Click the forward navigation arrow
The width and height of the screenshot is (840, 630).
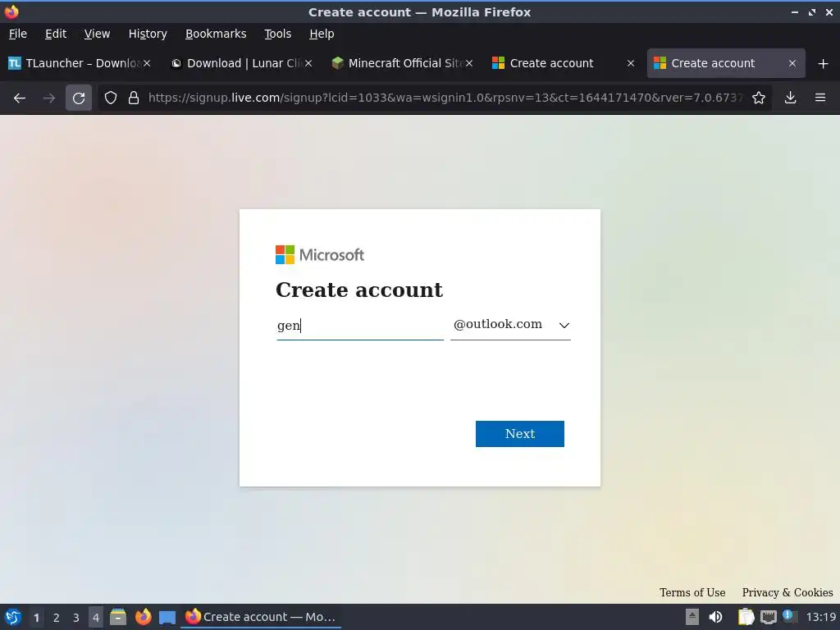point(49,98)
